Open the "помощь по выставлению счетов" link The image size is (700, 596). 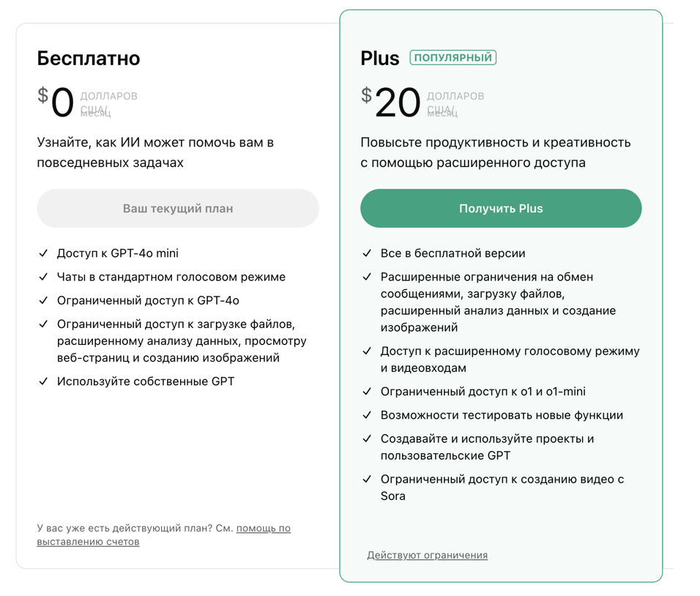click(264, 528)
